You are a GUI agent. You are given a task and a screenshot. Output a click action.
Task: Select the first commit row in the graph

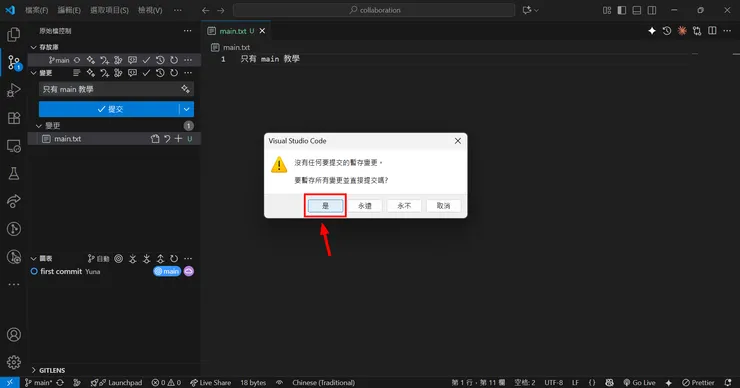click(113, 271)
